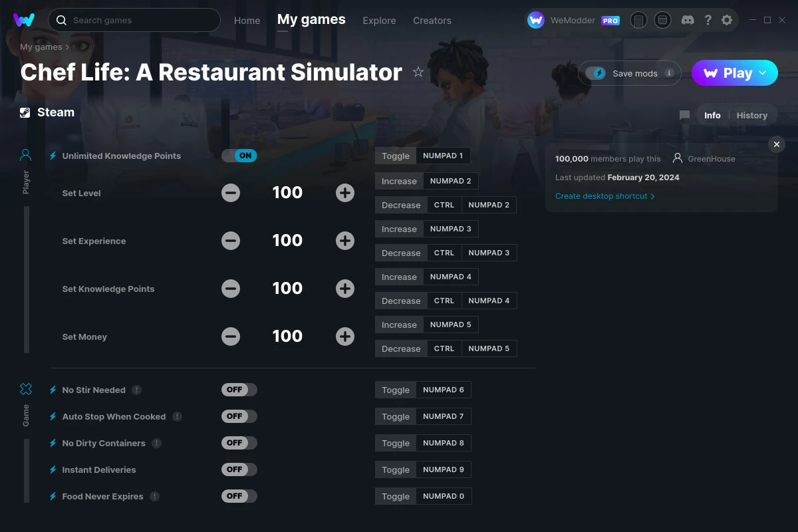
Task: Open the Play button dropdown chevron
Action: coord(762,73)
